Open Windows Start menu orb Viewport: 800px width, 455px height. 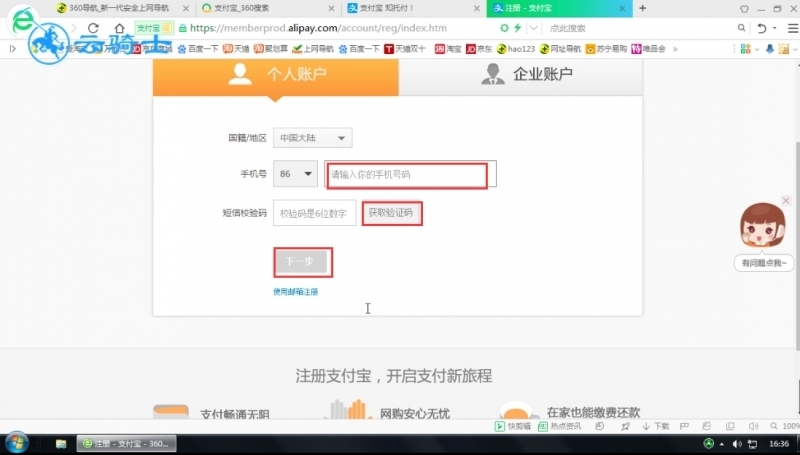click(x=16, y=443)
